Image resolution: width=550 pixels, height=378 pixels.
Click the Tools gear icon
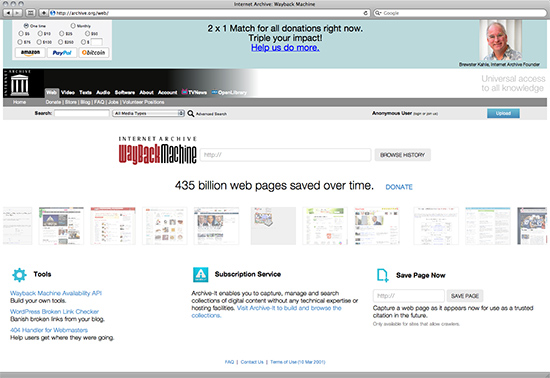(19, 275)
